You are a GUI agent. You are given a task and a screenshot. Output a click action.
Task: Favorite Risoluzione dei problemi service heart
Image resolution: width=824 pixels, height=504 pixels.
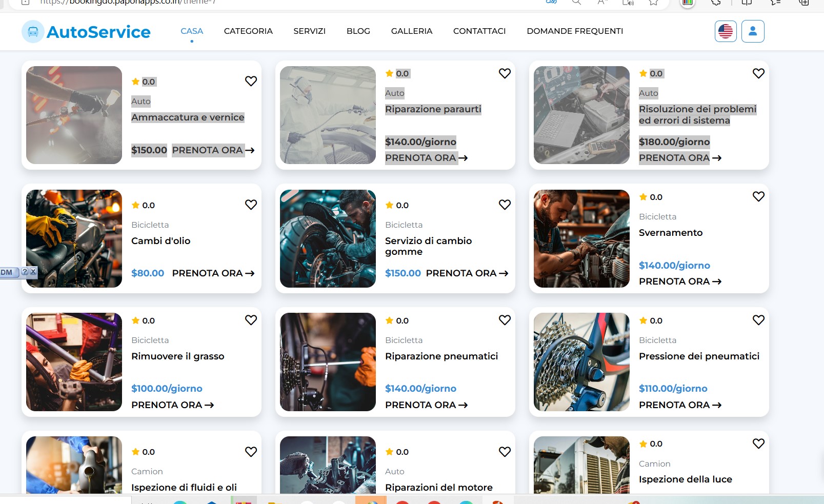tap(758, 73)
